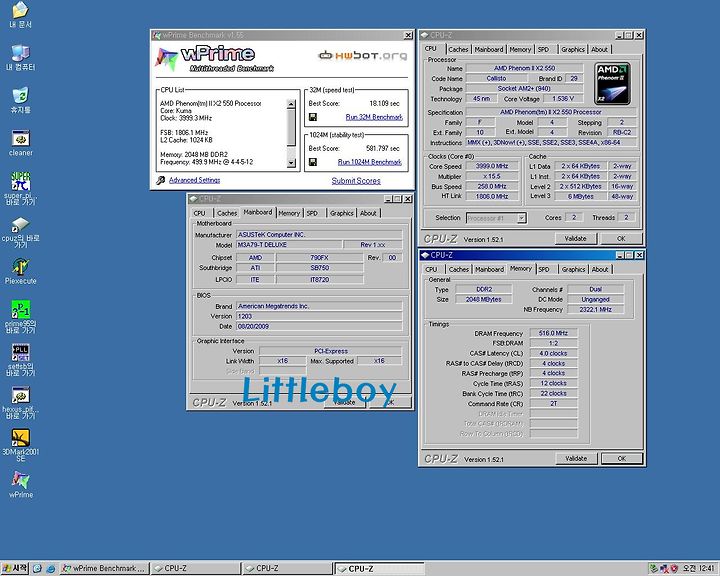720x576 pixels.
Task: Open the About tab in the top-right CPU-Z window
Action: point(599,49)
